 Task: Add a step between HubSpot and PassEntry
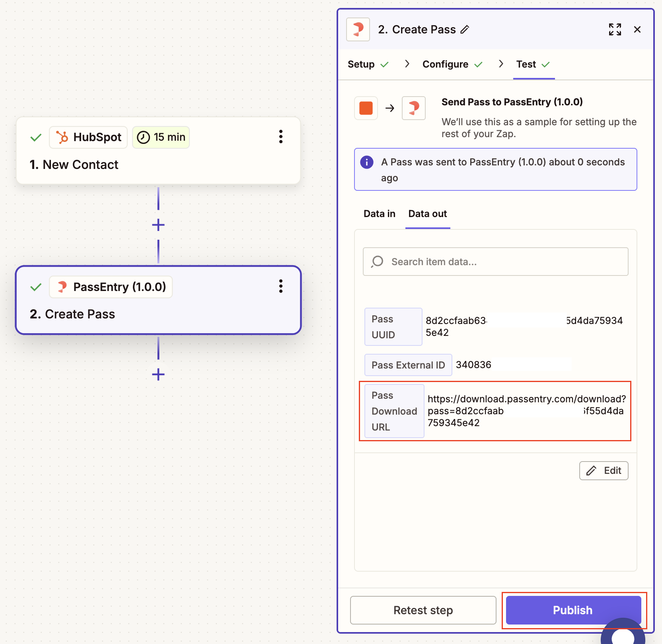coord(158,225)
